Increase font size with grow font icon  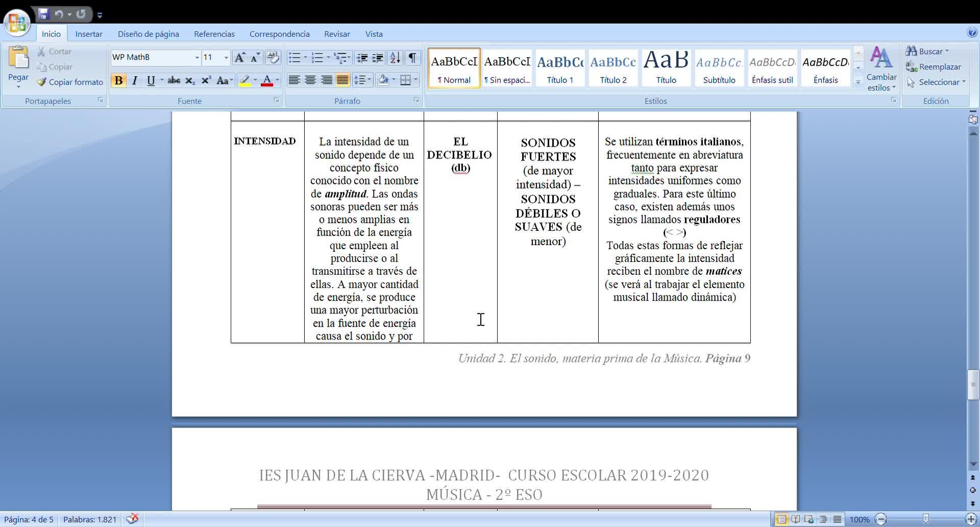[x=239, y=57]
